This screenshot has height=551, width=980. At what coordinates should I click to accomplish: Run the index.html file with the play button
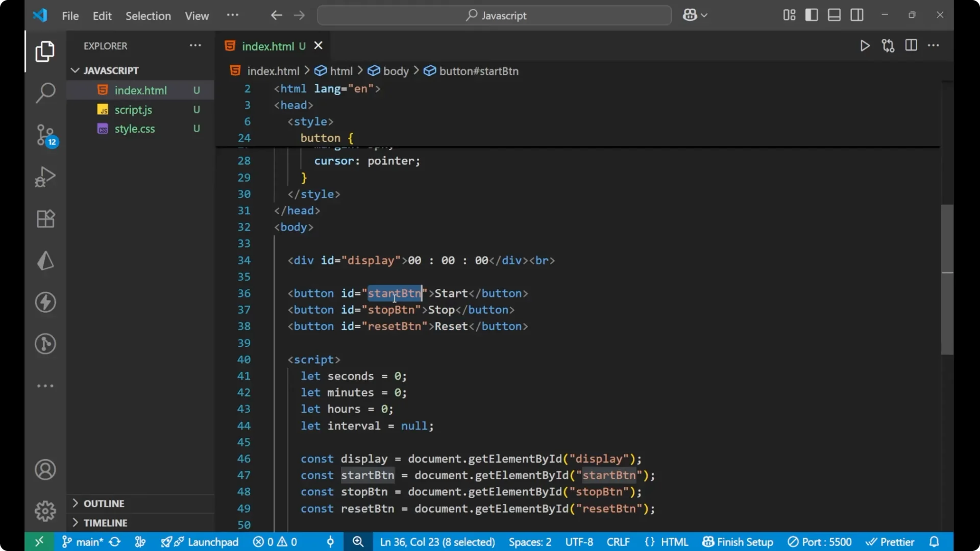865,45
